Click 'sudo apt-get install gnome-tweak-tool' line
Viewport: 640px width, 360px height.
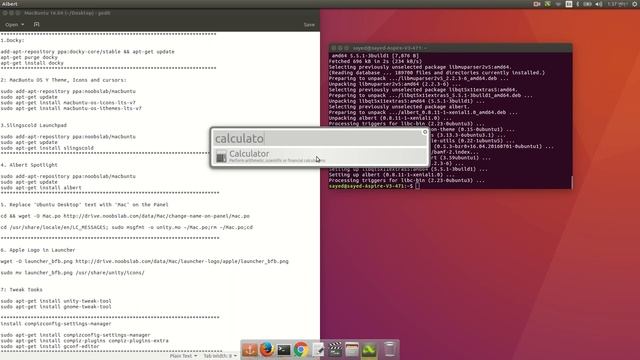(x=56, y=307)
